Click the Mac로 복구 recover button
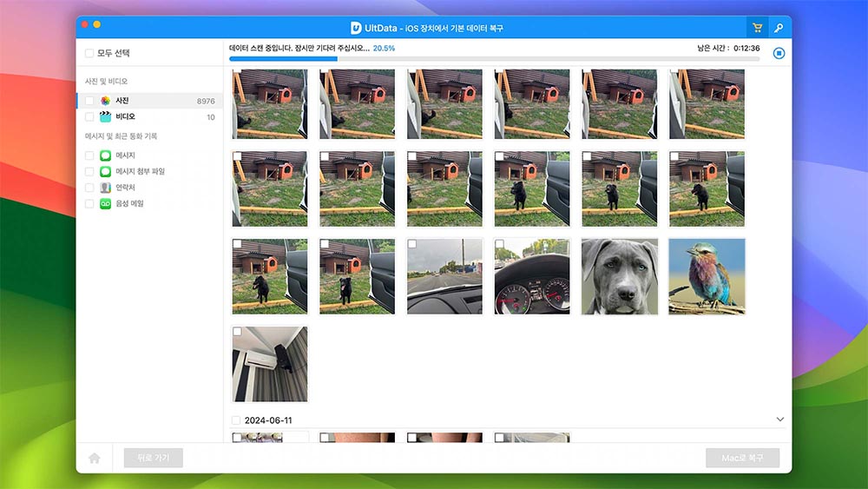 [x=742, y=458]
